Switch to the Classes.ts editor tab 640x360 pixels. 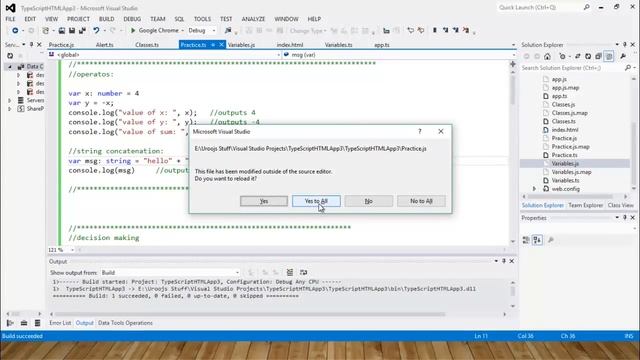pos(147,45)
